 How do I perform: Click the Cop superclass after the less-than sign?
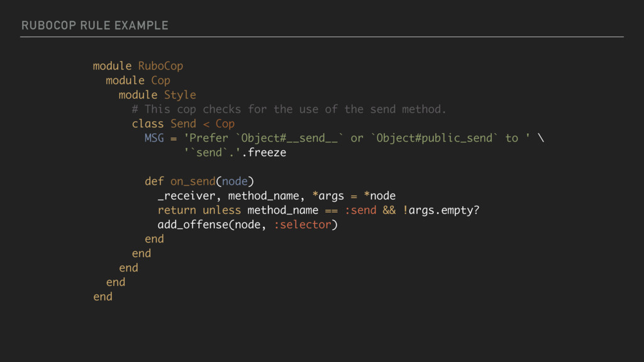(225, 124)
